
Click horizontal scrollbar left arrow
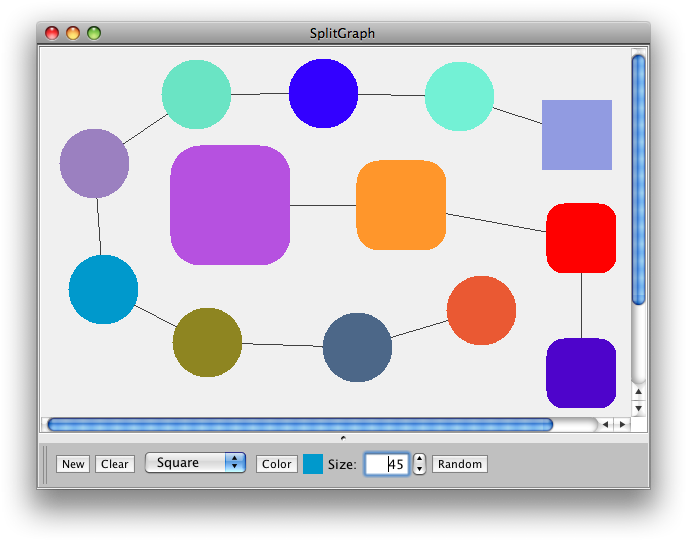pos(606,424)
